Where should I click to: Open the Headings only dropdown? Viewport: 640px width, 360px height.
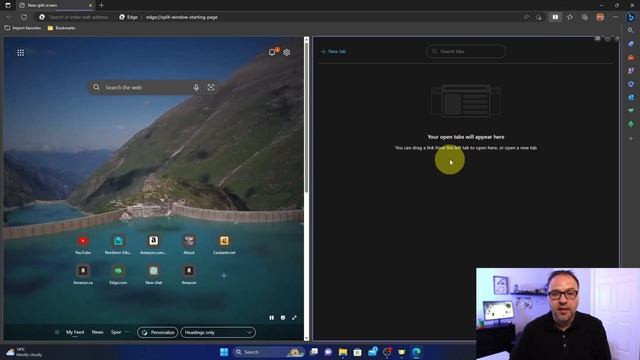(x=218, y=333)
